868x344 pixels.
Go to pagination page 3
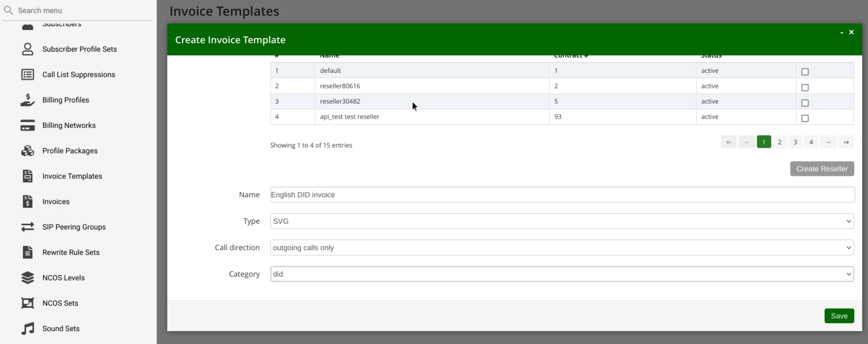click(795, 142)
